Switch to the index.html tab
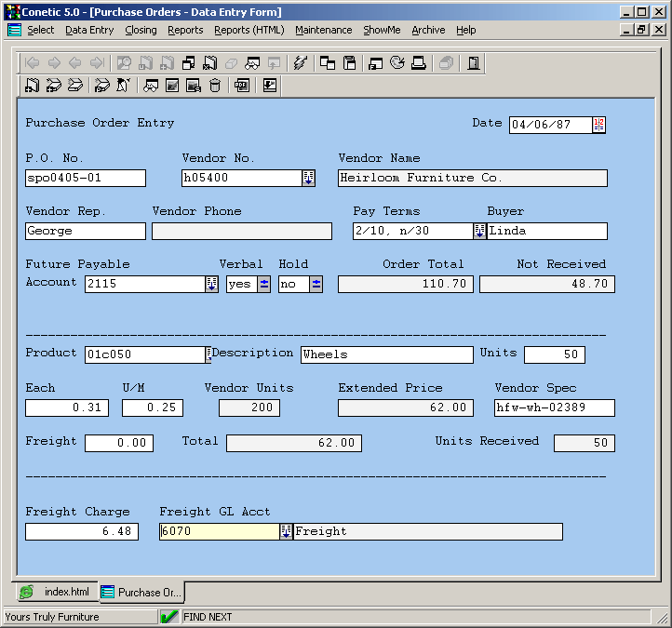The image size is (672, 628). click(56, 592)
